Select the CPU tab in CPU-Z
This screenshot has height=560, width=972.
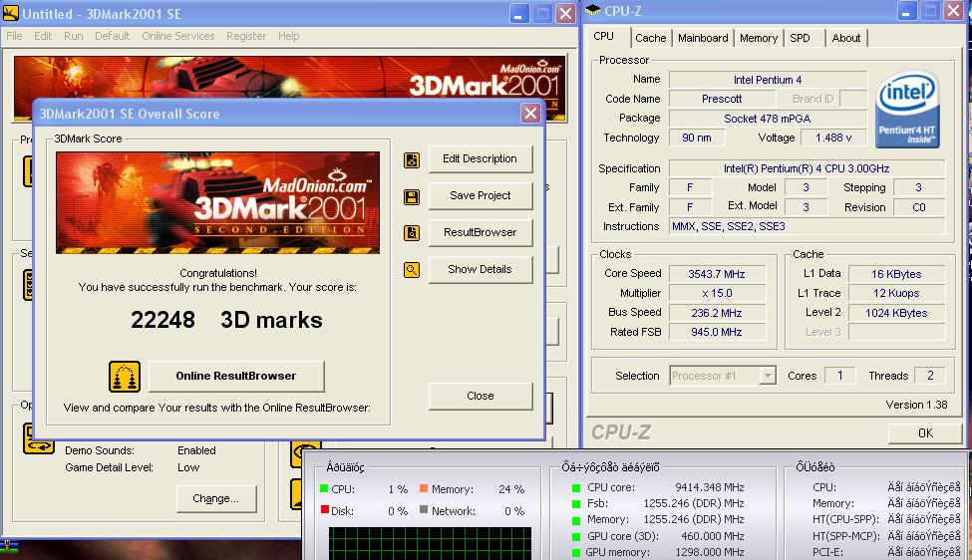click(604, 37)
